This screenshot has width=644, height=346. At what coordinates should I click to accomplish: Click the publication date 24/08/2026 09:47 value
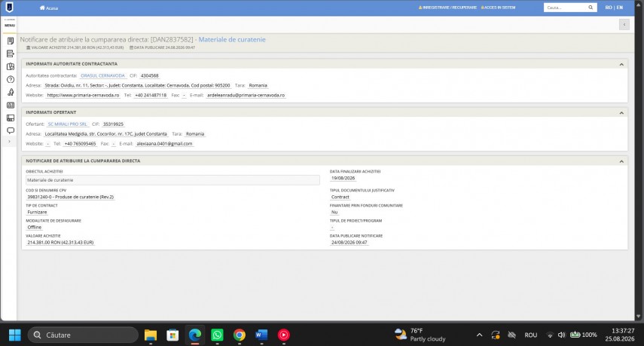(x=349, y=243)
